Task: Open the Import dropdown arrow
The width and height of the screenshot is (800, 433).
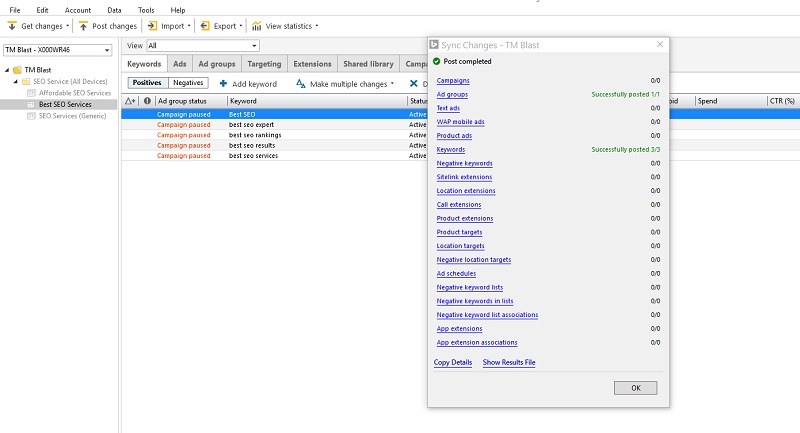Action: click(x=189, y=26)
